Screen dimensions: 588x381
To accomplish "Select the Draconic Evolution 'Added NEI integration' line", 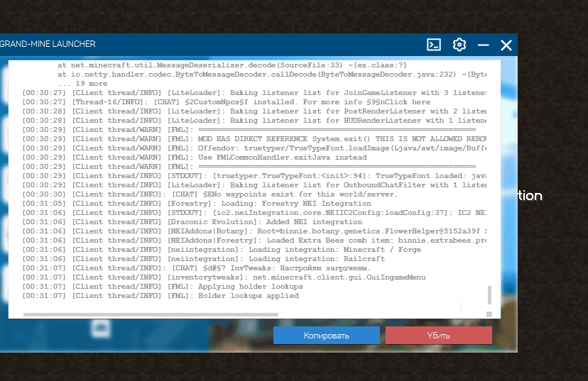I will (x=192, y=222).
